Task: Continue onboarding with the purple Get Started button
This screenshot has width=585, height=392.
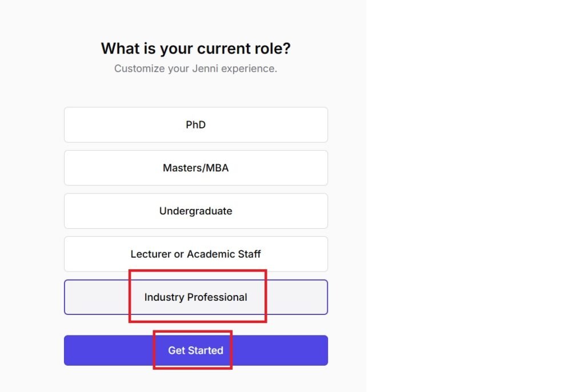Action: pyautogui.click(x=195, y=350)
